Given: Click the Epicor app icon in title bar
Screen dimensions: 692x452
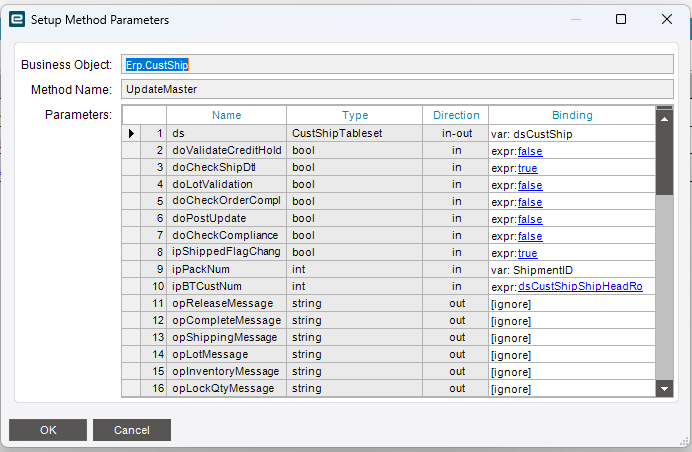Looking at the screenshot, I should pos(17,19).
